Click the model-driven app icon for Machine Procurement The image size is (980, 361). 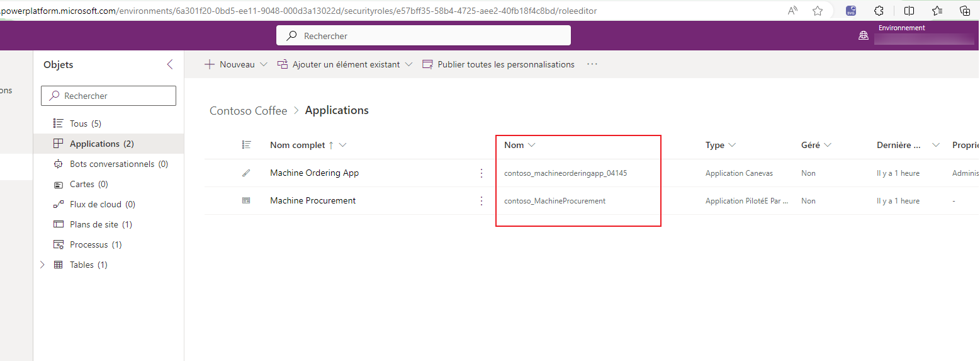246,200
